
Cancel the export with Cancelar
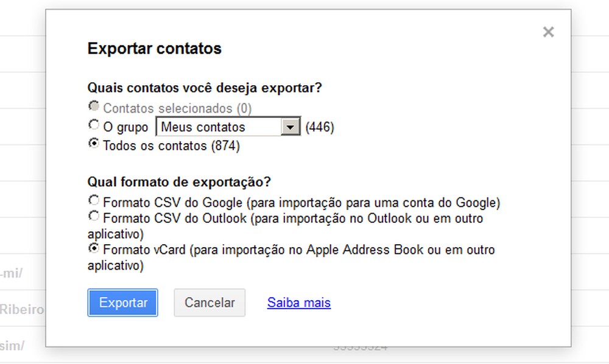pos(209,303)
